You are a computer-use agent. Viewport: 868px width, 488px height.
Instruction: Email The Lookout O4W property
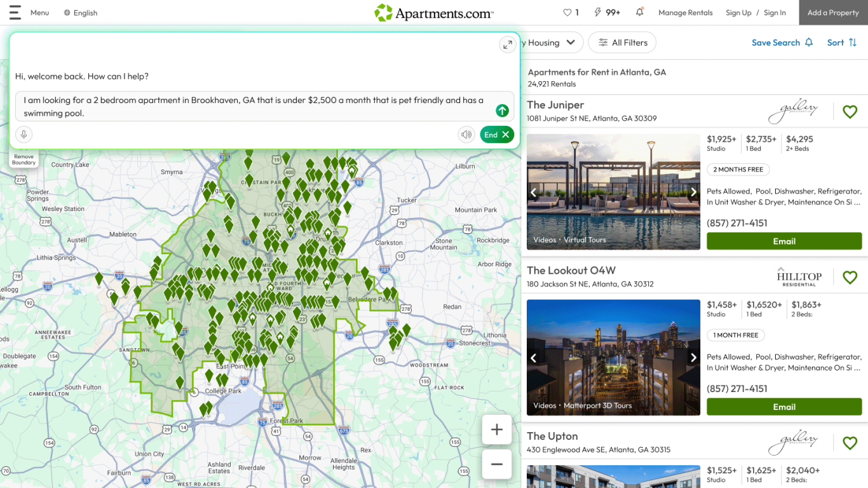pos(784,407)
